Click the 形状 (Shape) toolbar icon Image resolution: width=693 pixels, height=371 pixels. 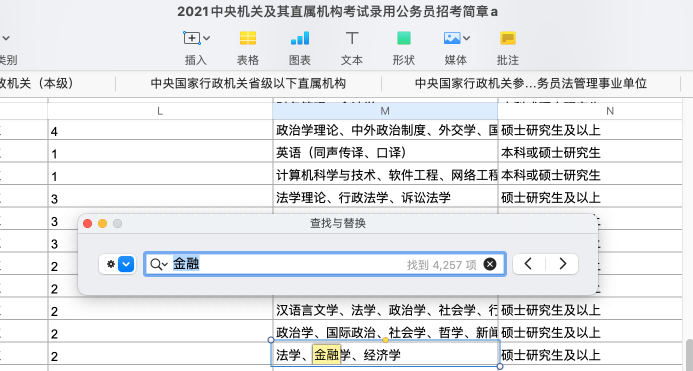pos(404,38)
